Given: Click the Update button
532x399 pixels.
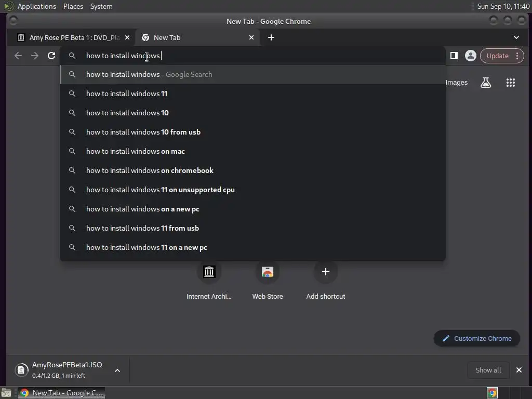Looking at the screenshot, I should coord(497,56).
